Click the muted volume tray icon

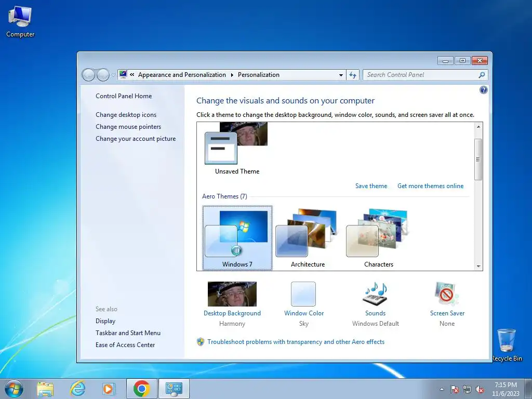click(x=480, y=389)
